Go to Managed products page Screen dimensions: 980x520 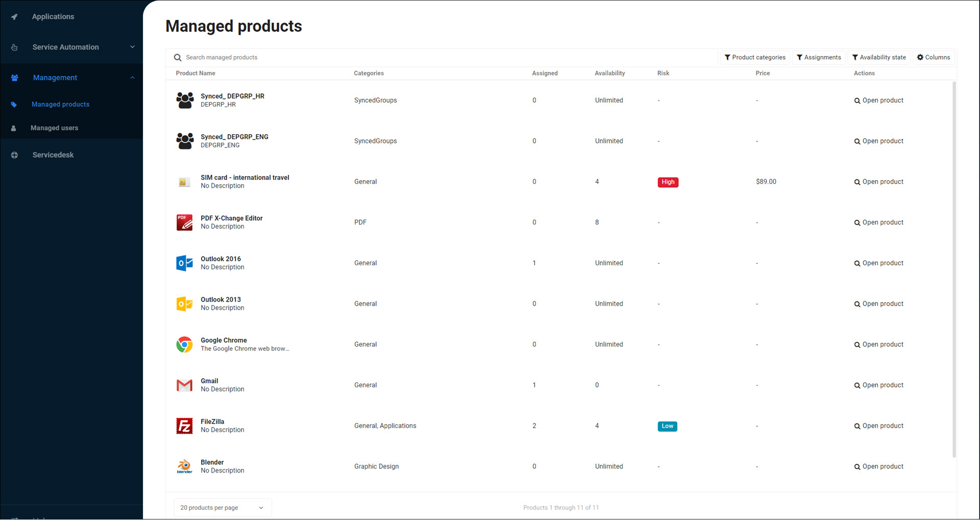[x=60, y=105]
